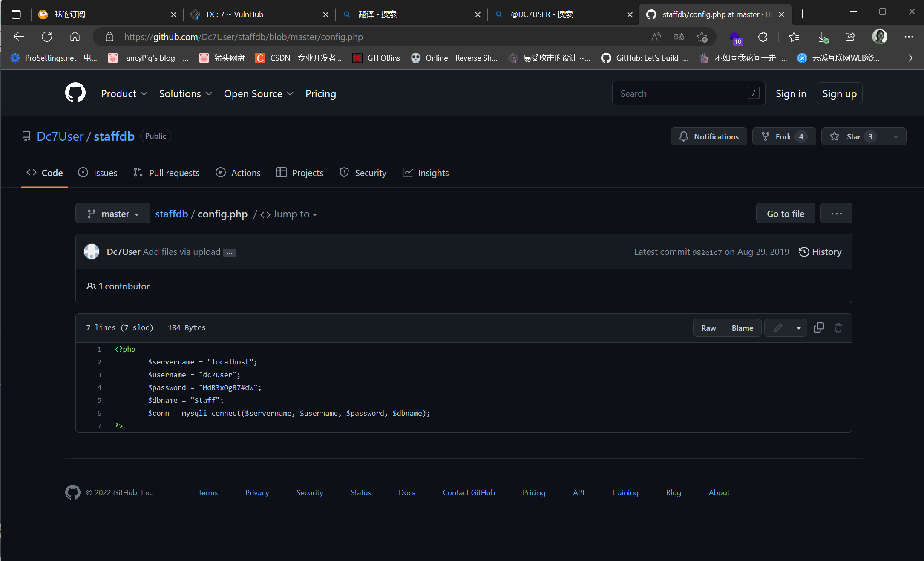Copy raw file contents icon
The width and height of the screenshot is (924, 561).
818,327
